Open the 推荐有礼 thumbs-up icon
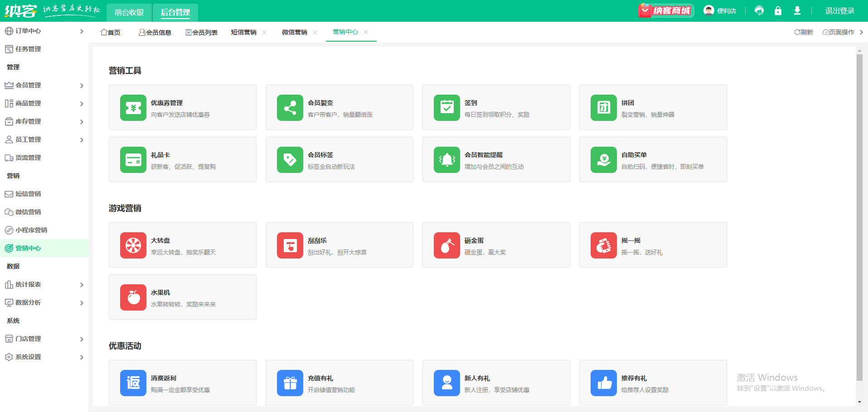 pos(604,383)
